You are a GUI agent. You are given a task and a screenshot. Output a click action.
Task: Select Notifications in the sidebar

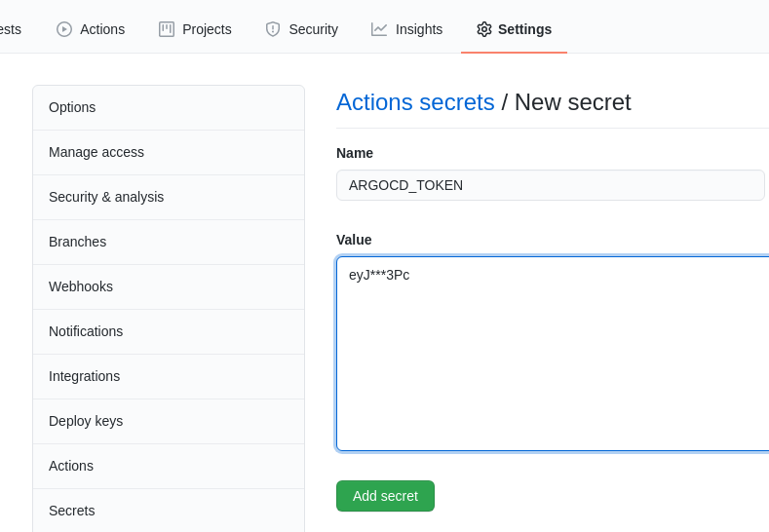(169, 332)
